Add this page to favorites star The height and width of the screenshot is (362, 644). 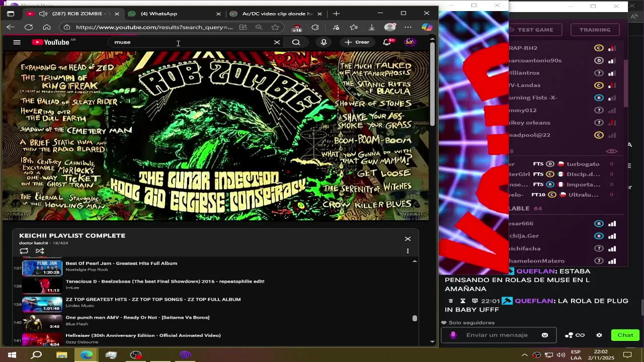[275, 27]
